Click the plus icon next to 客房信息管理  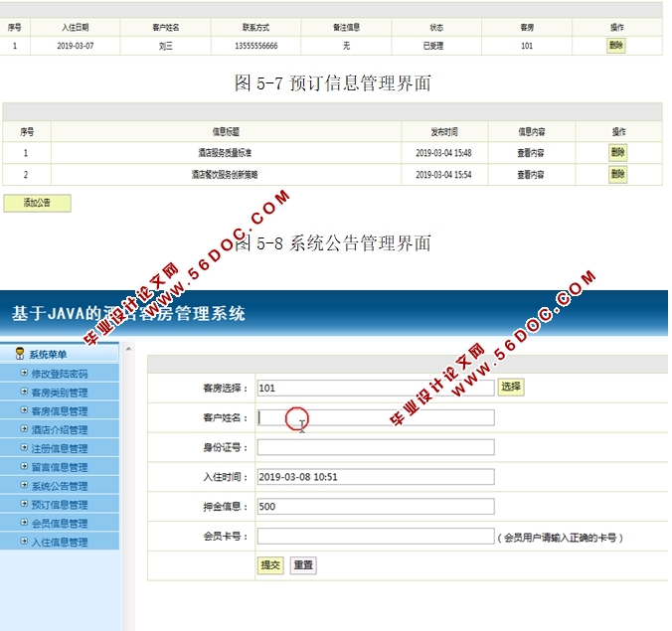point(25,410)
